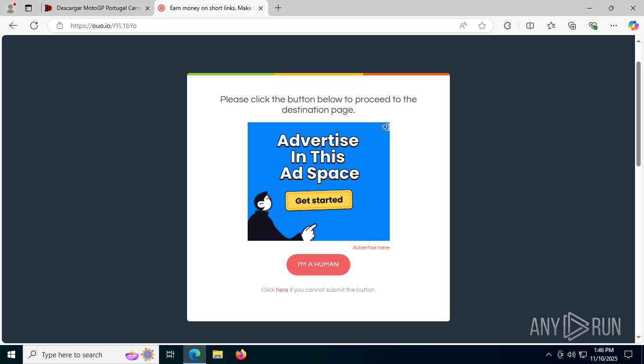Click the Get started ad button
This screenshot has height=364, width=644.
[x=319, y=200]
